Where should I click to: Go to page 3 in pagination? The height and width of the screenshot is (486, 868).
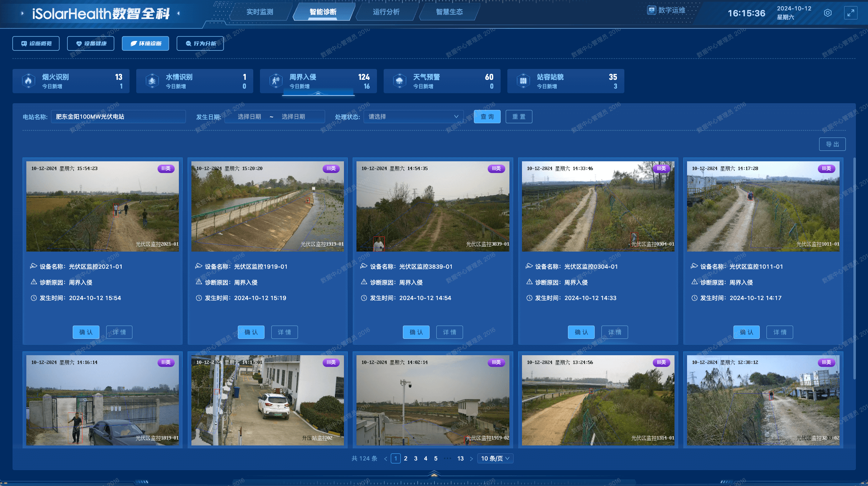pyautogui.click(x=415, y=458)
